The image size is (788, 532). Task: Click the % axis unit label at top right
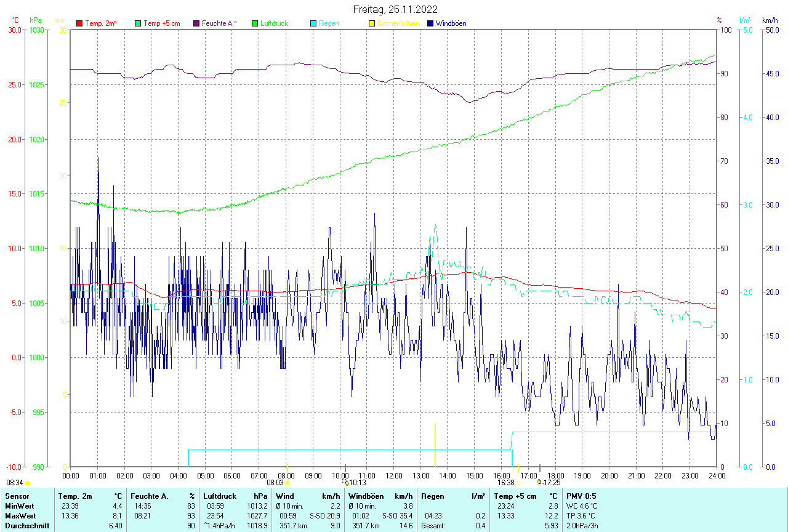718,20
